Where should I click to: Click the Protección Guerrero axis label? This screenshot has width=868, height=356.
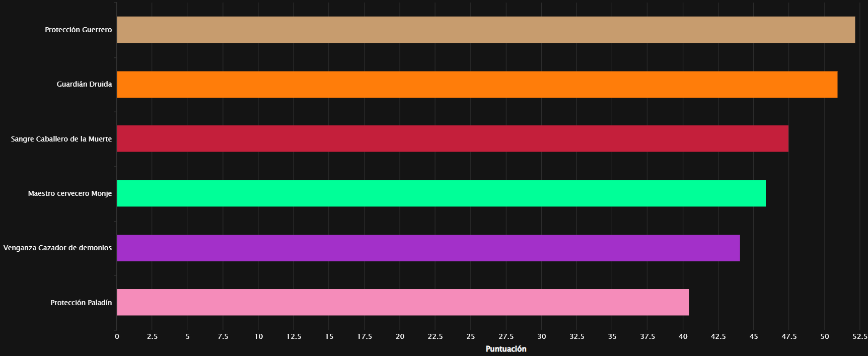pyautogui.click(x=79, y=30)
